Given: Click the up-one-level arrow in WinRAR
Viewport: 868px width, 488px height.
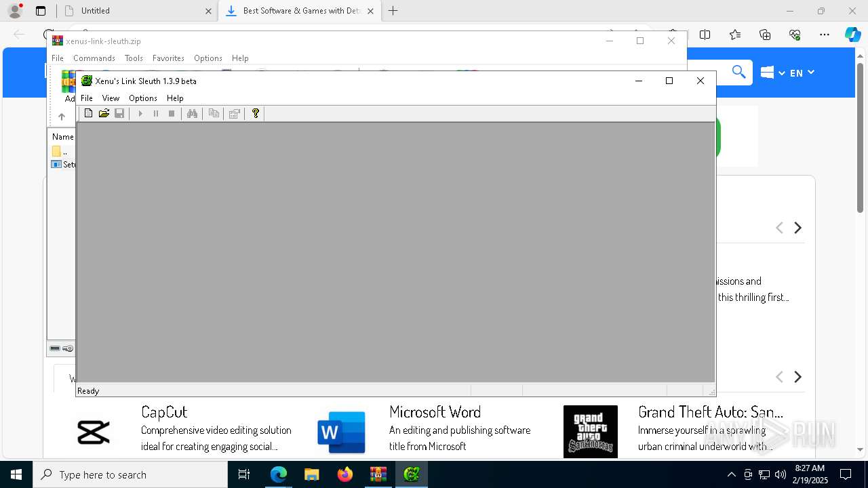Looking at the screenshot, I should point(61,117).
